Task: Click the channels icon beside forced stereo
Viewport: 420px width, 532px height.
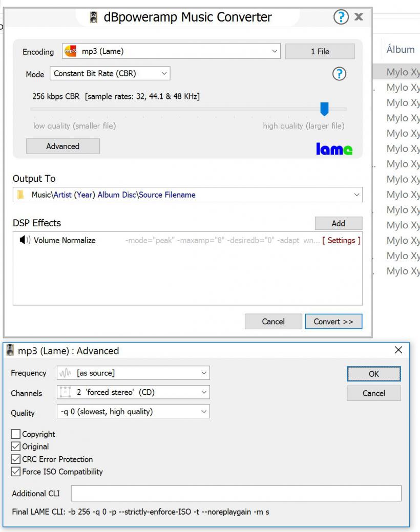Action: tap(66, 393)
